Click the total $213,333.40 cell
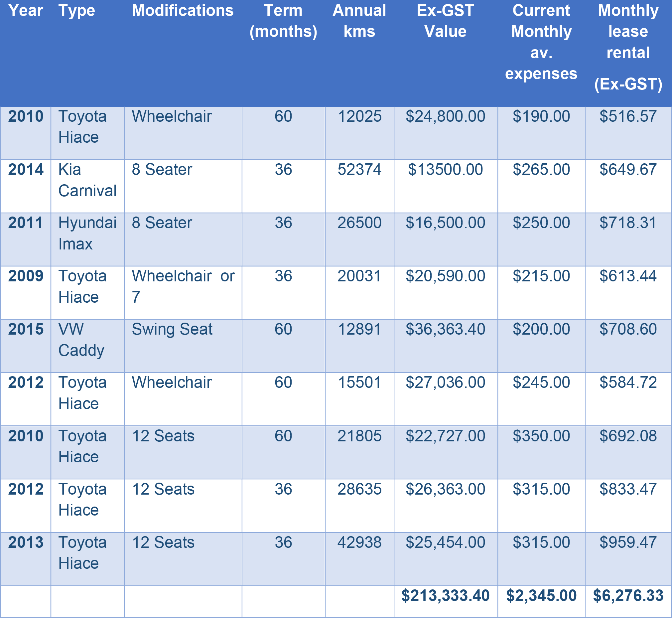Viewport: 672px width, 618px height. (x=445, y=595)
